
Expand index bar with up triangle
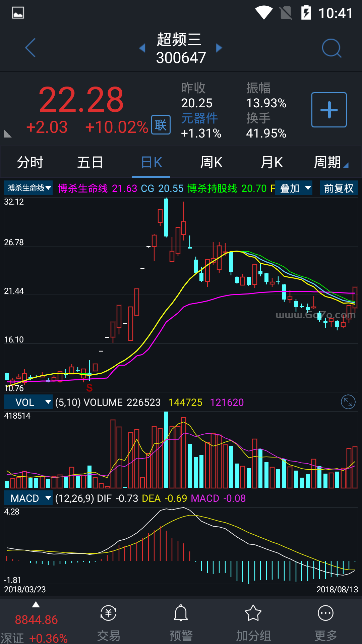pos(36,605)
